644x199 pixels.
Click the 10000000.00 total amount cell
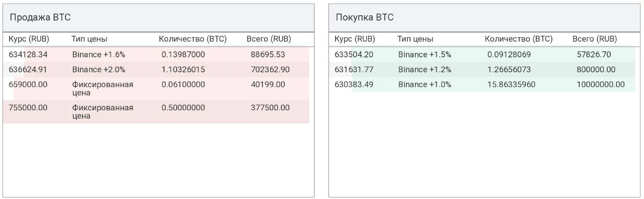tap(601, 85)
